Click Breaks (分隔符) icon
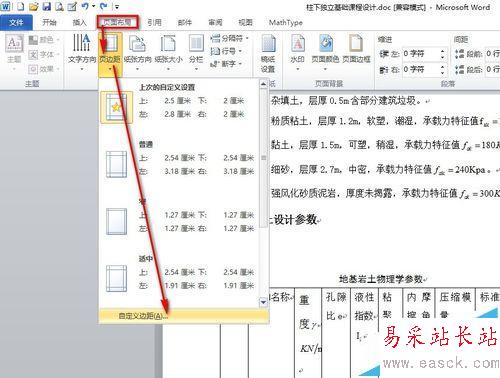This screenshot has width=500, height=378. coord(215,38)
